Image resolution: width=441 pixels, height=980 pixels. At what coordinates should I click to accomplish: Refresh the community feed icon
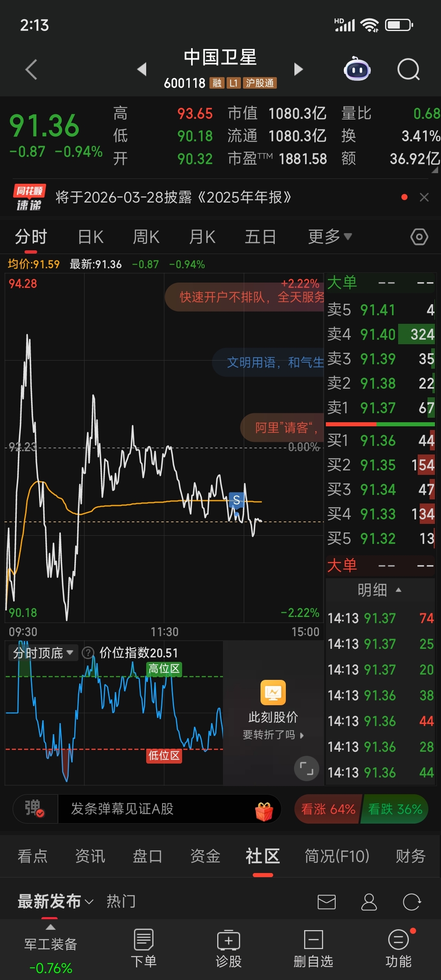[412, 902]
